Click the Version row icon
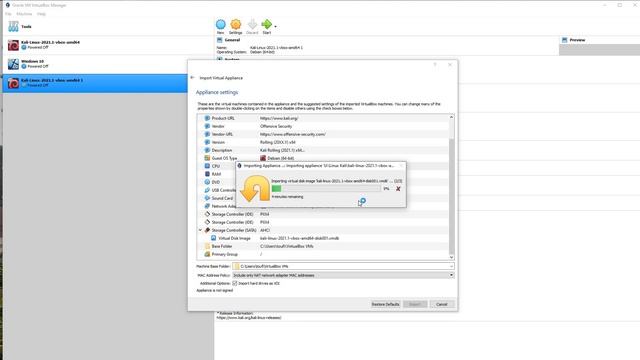This screenshot has height=360, width=640. point(207,142)
